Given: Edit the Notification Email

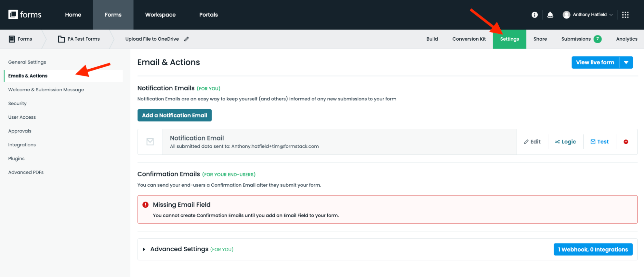Looking at the screenshot, I should click(532, 142).
